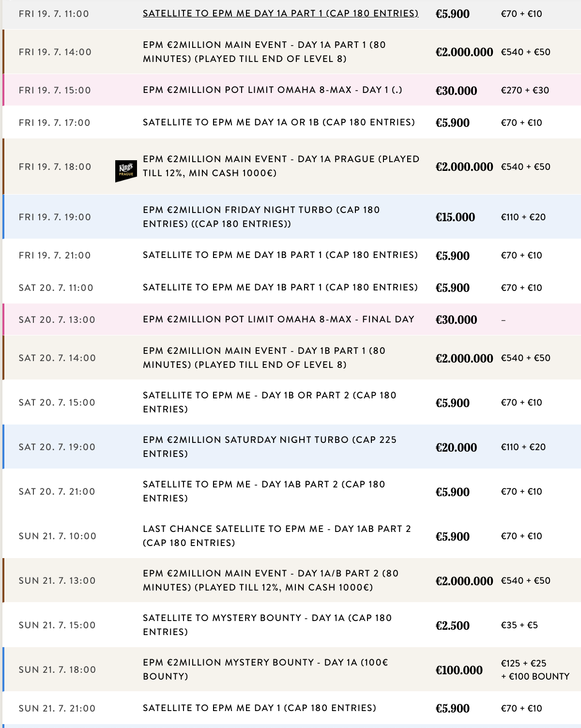This screenshot has width=581, height=728.
Task: Open Satellite Day 1B or Part 2 event
Action: [x=269, y=402]
